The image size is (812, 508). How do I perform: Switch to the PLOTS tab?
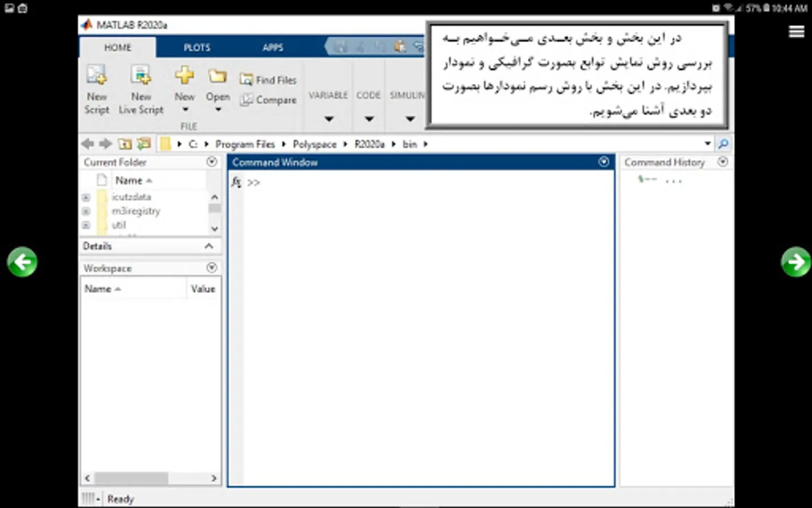point(197,47)
